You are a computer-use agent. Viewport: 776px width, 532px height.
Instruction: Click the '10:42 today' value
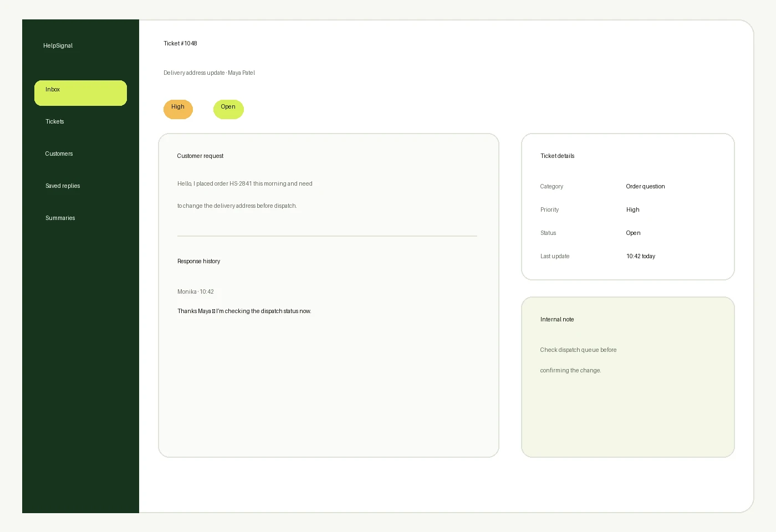[x=641, y=256]
